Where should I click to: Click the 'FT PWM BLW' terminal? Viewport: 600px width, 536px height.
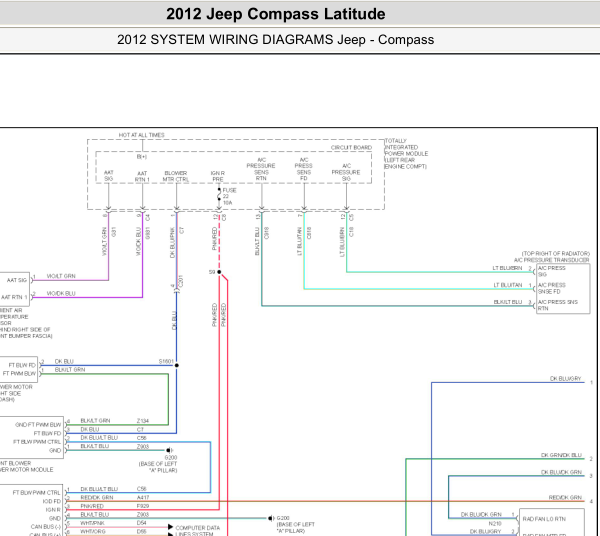(19, 373)
